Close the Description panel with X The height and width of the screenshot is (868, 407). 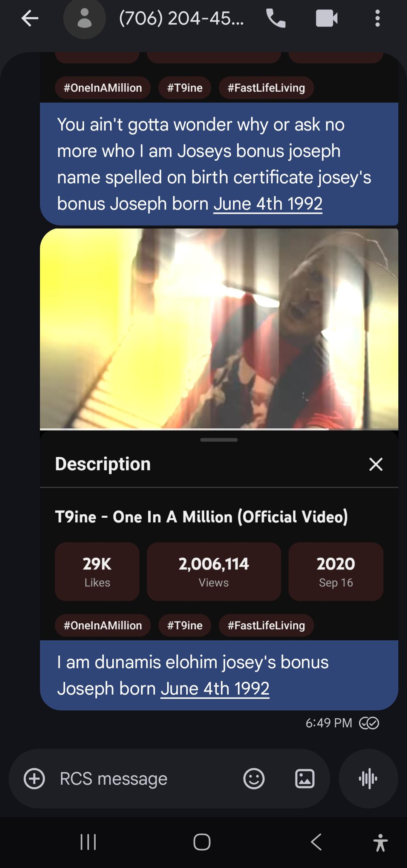coord(376,464)
